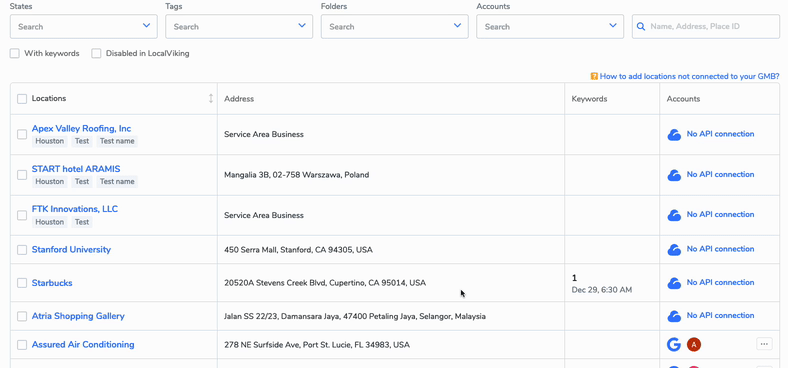The image size is (788, 368).
Task: Open the Atria Shopping Gallery location
Action: coord(78,316)
